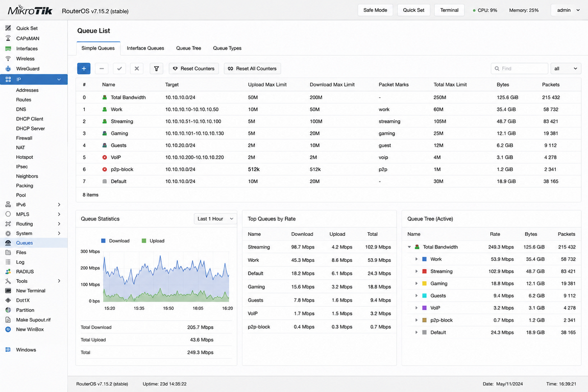Image resolution: width=588 pixels, height=392 pixels.
Task: Open the 'all' filter dropdown
Action: pos(566,68)
